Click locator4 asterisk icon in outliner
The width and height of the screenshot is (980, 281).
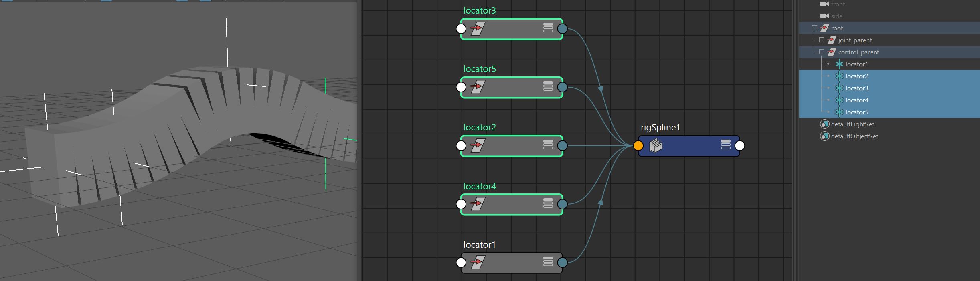click(839, 100)
